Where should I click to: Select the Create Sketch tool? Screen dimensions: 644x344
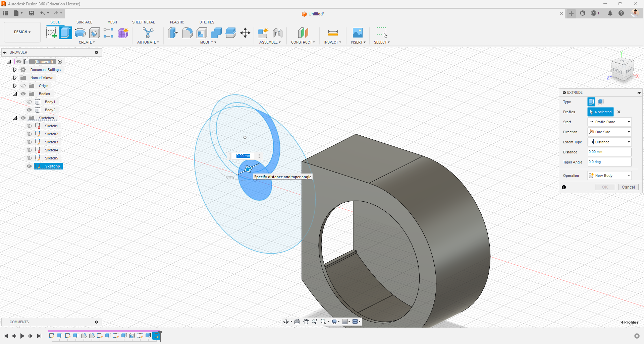[51, 33]
